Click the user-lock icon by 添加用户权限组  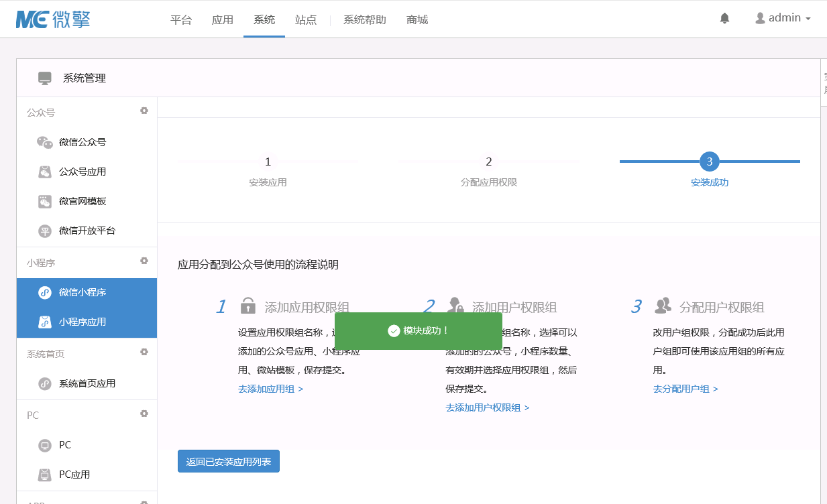(455, 306)
